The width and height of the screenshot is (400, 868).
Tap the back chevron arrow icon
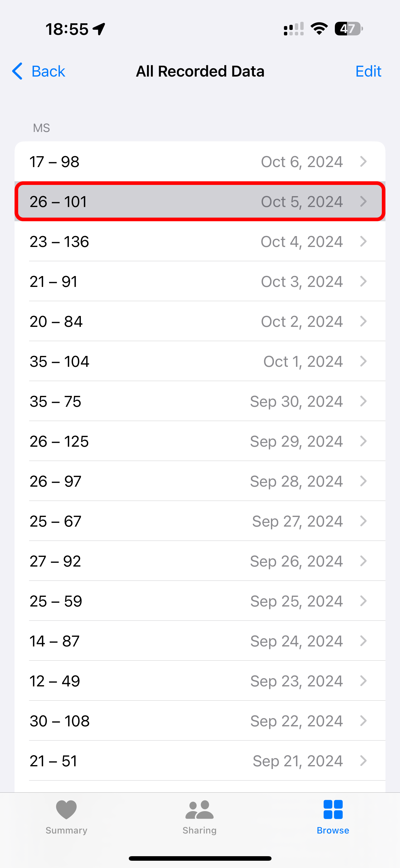17,71
